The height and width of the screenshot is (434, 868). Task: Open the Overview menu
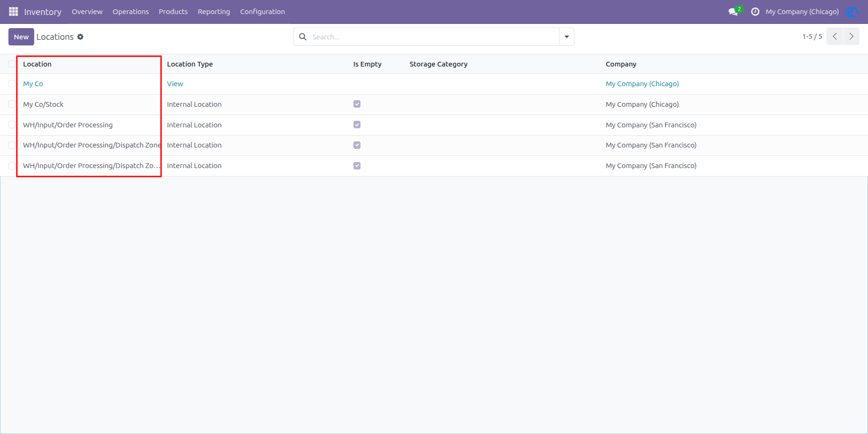point(87,12)
